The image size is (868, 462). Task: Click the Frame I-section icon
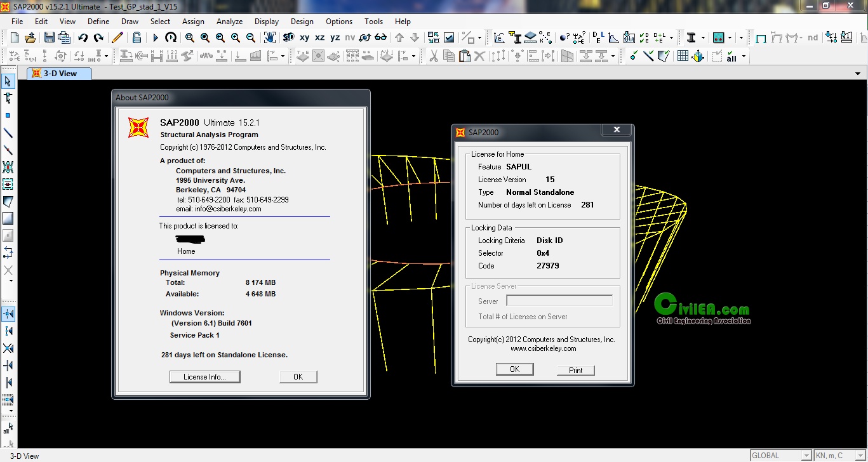tap(691, 38)
